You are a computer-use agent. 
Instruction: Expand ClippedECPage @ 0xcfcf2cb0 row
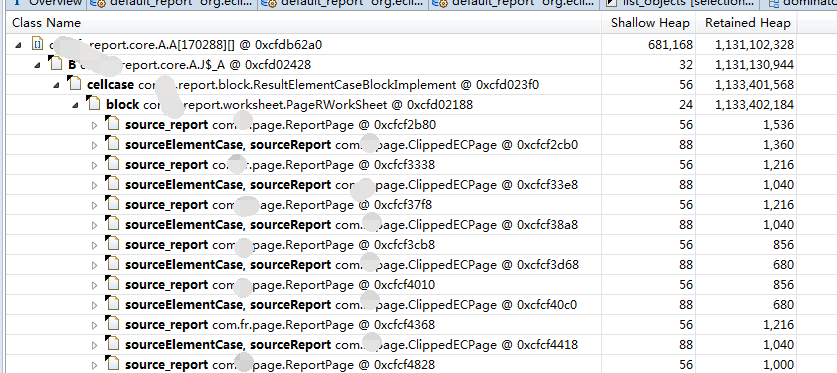click(94, 145)
